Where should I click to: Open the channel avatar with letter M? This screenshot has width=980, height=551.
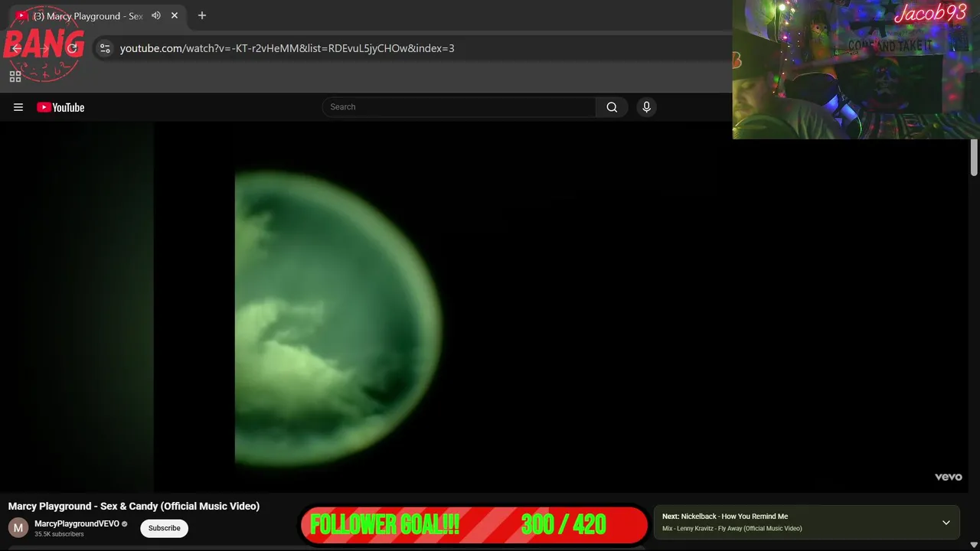coord(18,528)
